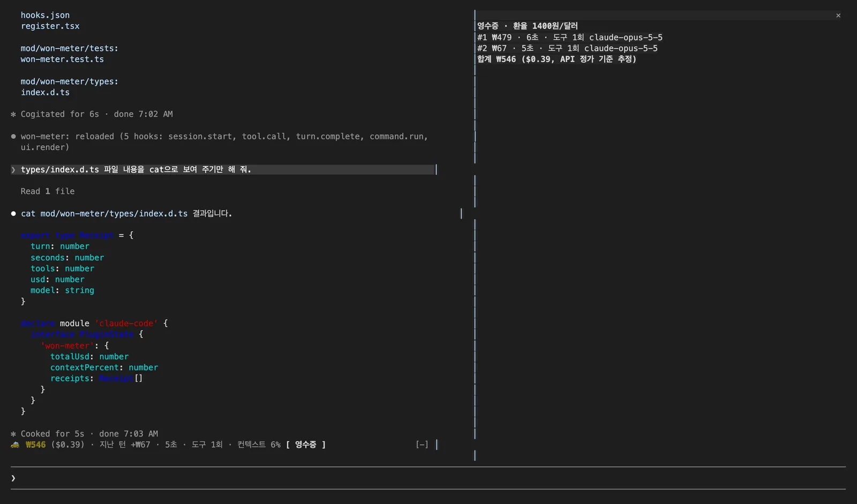Click the hooks.json file name
857x504 pixels.
coord(45,15)
